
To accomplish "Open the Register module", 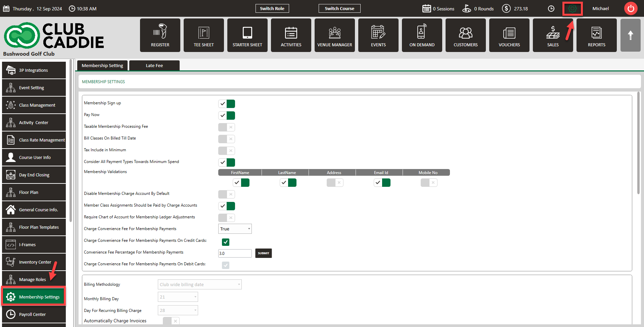I will pyautogui.click(x=160, y=35).
